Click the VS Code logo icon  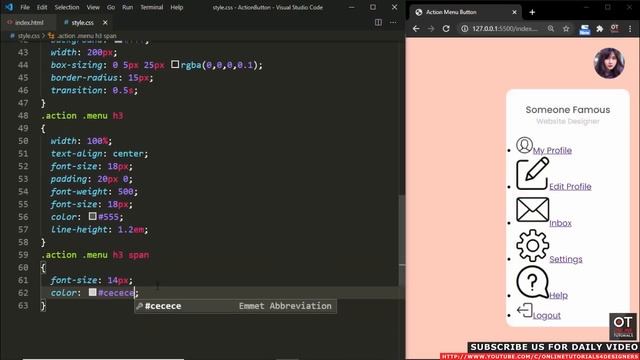point(9,7)
